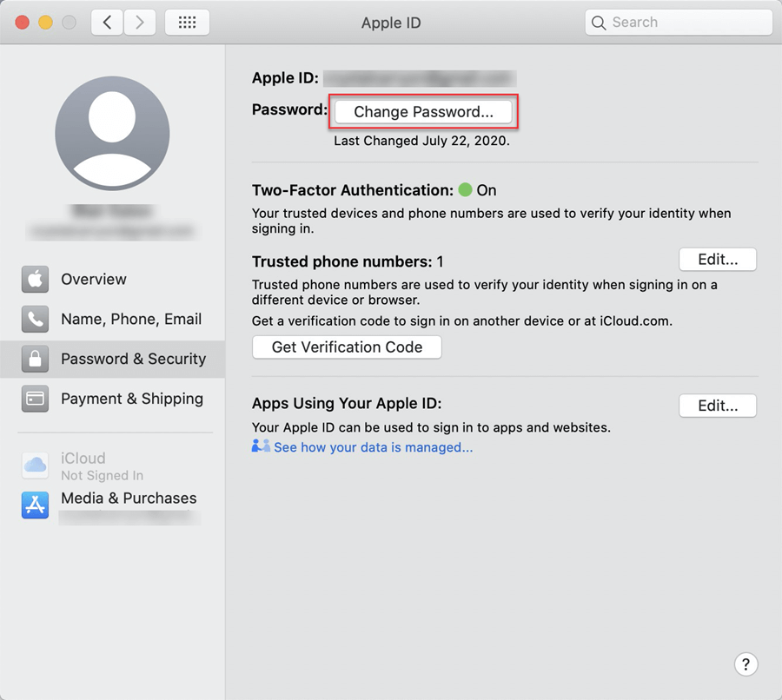782x700 pixels.
Task: Click the magnifying glass in the Search field
Action: pyautogui.click(x=599, y=22)
